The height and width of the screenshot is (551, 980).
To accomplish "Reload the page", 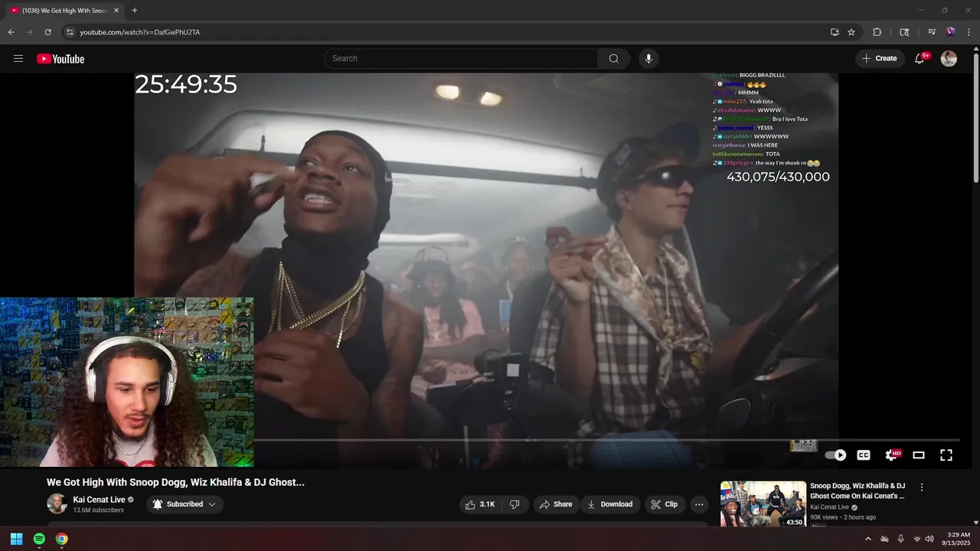I will [47, 32].
